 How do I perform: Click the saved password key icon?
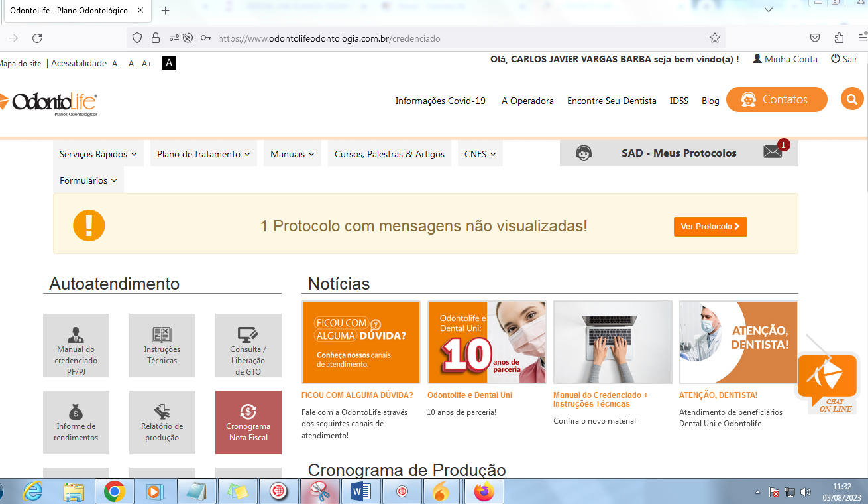point(206,38)
